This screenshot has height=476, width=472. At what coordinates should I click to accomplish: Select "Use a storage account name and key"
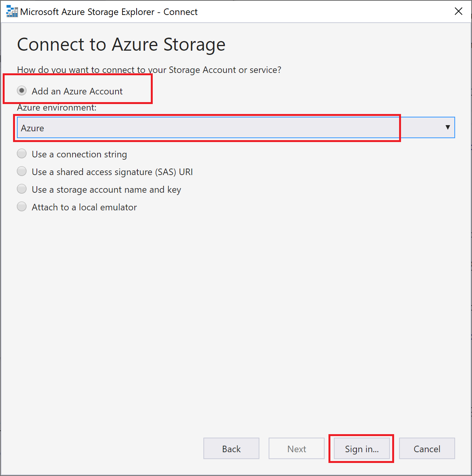[22, 189]
